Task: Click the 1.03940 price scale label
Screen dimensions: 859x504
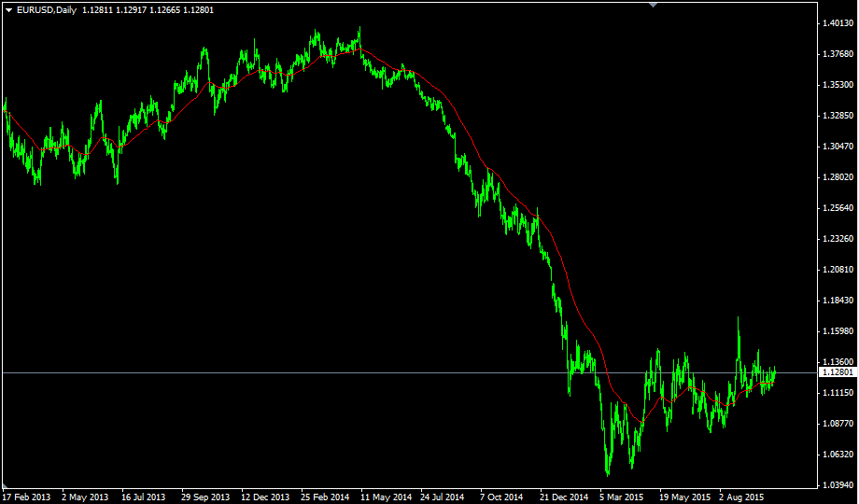Action: (838, 484)
